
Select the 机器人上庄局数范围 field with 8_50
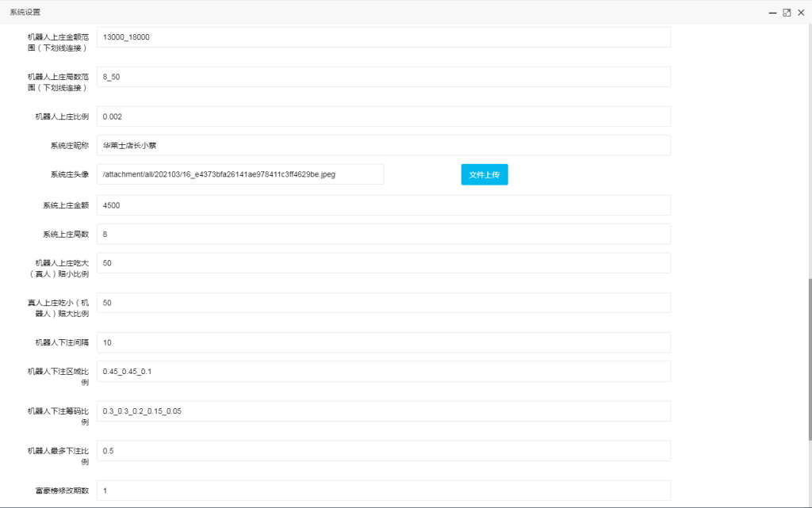tap(383, 77)
